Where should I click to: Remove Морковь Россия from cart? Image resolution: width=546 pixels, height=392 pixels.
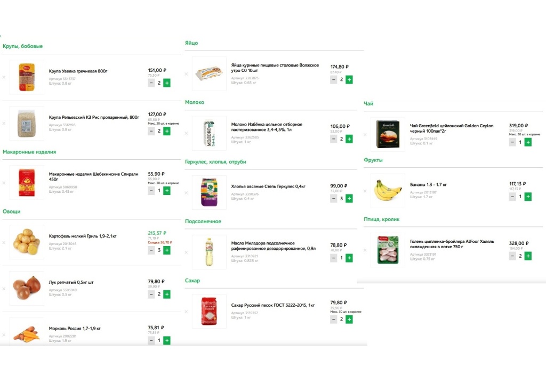[x=4, y=335]
